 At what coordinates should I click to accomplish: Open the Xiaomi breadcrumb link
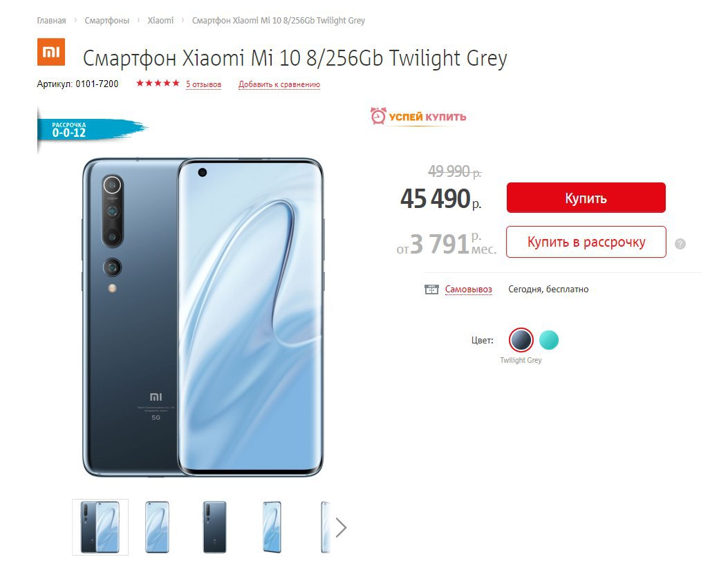click(x=160, y=21)
